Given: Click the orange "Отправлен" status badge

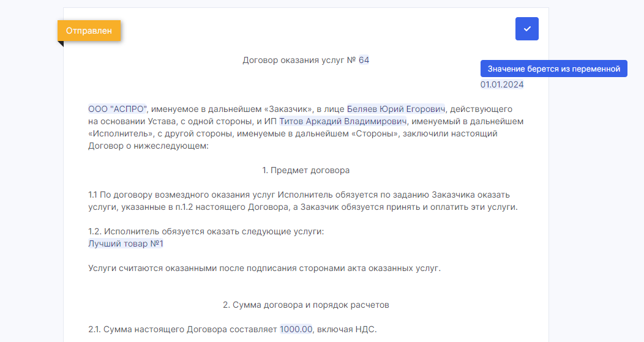Looking at the screenshot, I should coord(89,31).
